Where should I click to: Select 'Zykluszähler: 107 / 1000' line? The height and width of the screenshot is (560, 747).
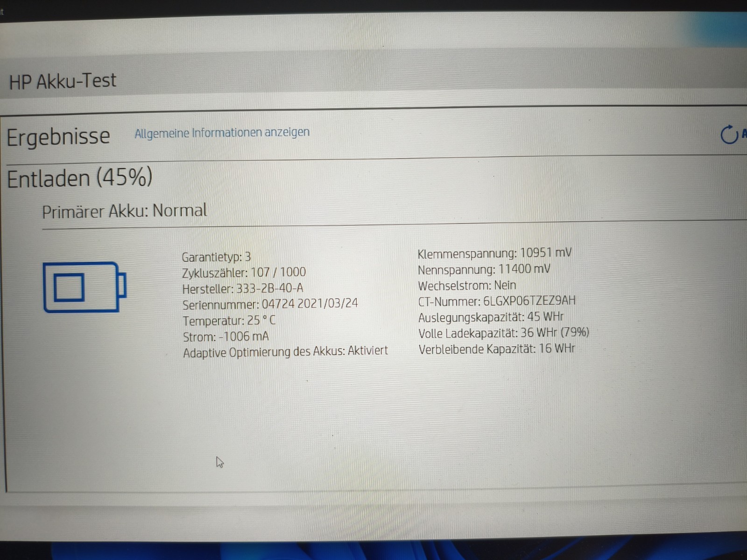(244, 273)
